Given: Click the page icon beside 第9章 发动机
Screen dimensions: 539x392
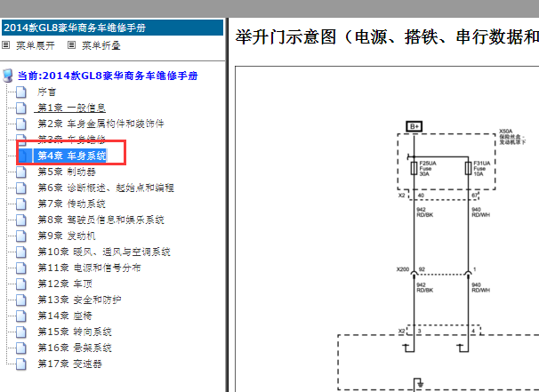Looking at the screenshot, I should coord(21,236).
